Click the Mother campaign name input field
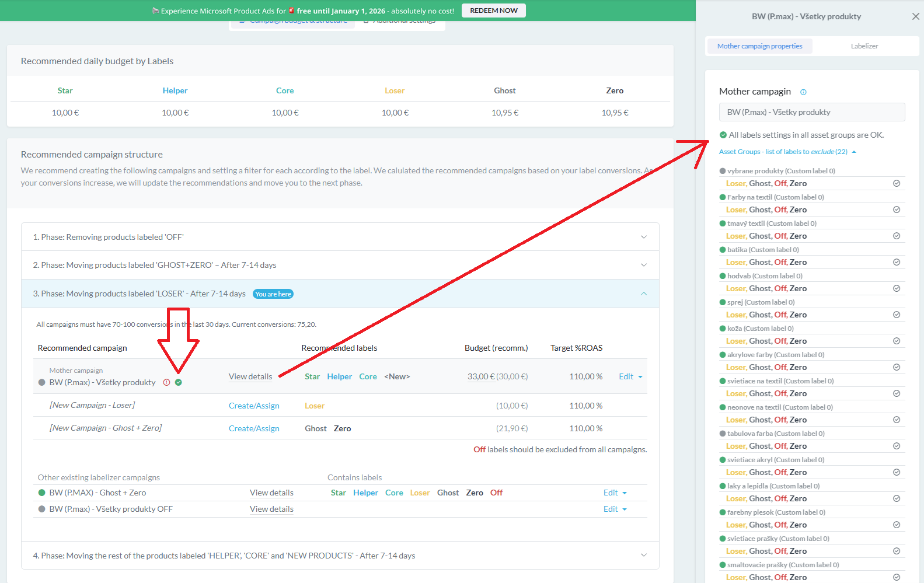This screenshot has width=924, height=583. [811, 112]
